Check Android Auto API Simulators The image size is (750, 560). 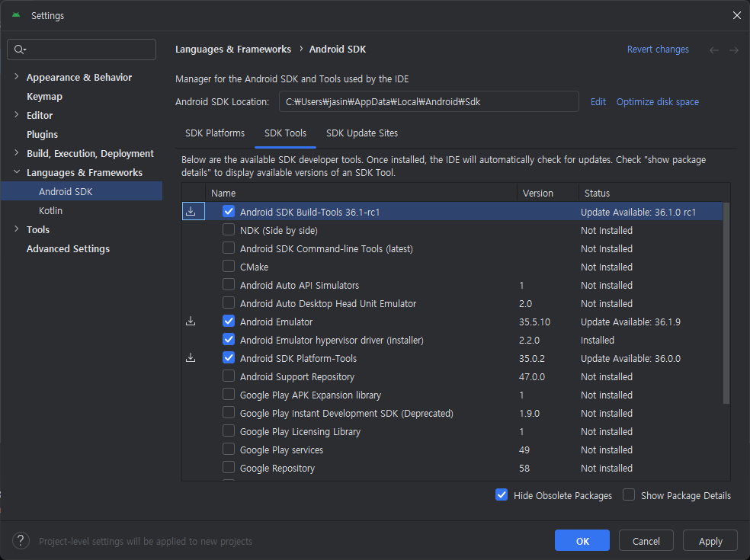click(229, 284)
